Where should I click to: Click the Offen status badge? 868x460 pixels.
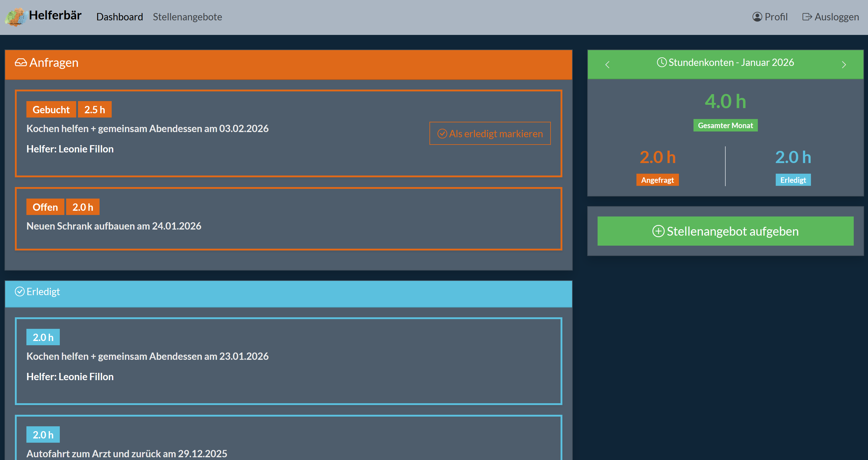(x=45, y=207)
